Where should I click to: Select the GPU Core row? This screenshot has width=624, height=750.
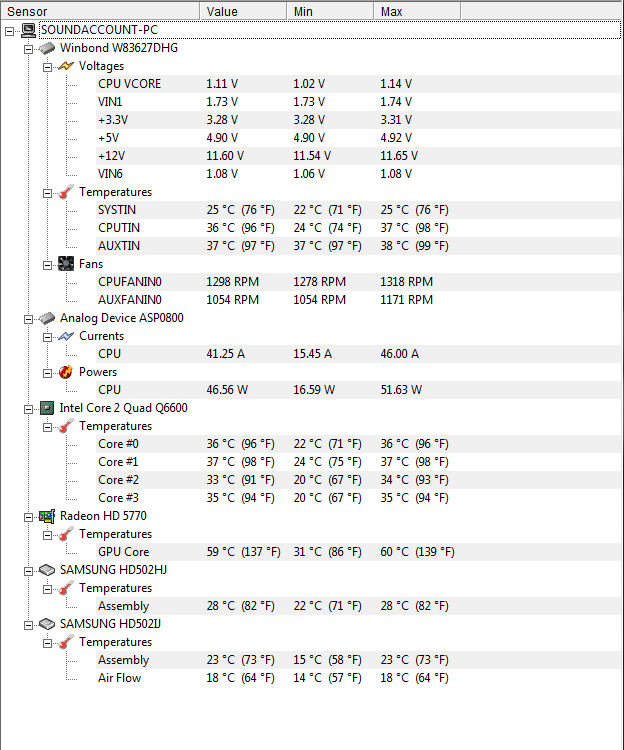tap(360, 552)
